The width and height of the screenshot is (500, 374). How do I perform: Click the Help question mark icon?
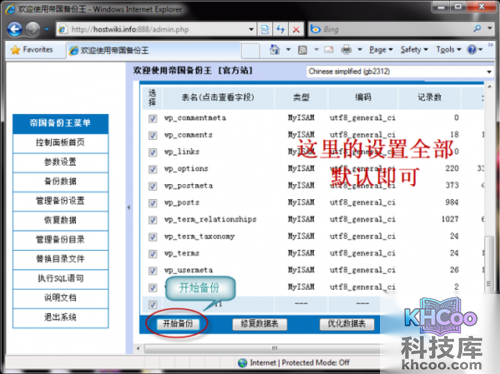(472, 50)
